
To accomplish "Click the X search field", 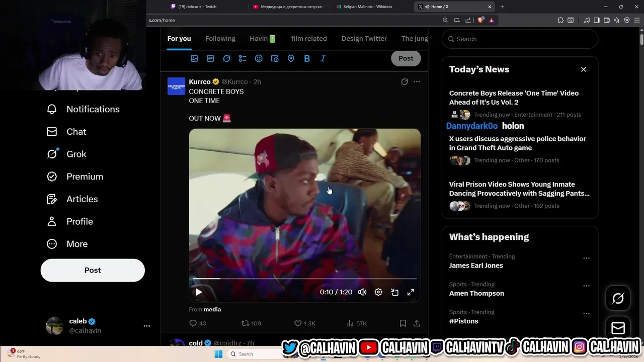I will click(520, 39).
